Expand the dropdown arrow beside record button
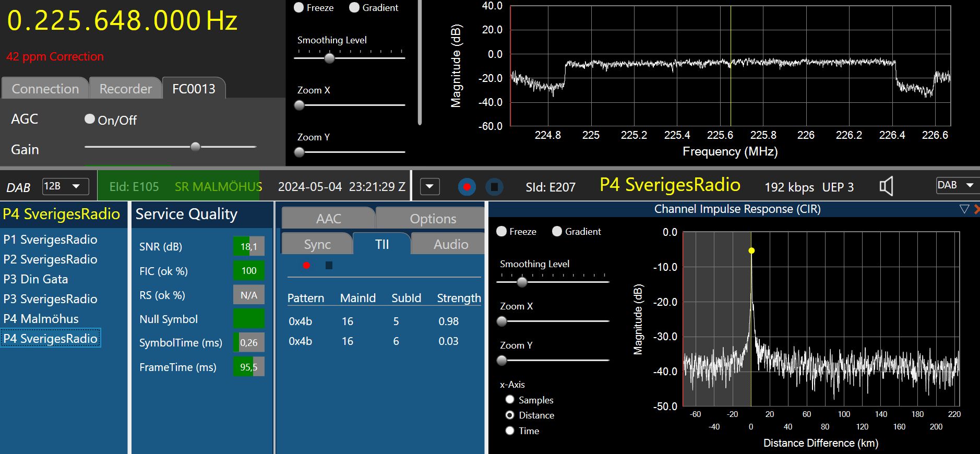The height and width of the screenshot is (454, 980). coord(429,186)
